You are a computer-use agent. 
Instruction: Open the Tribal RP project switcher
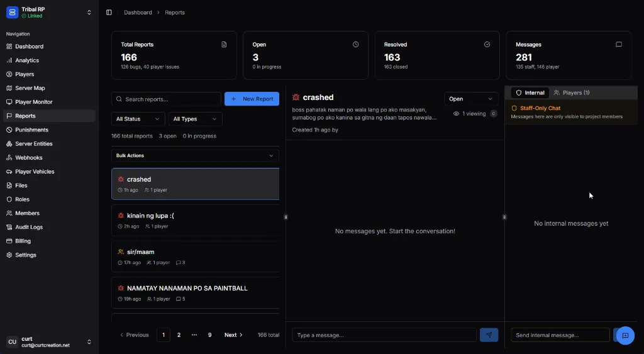[49, 13]
